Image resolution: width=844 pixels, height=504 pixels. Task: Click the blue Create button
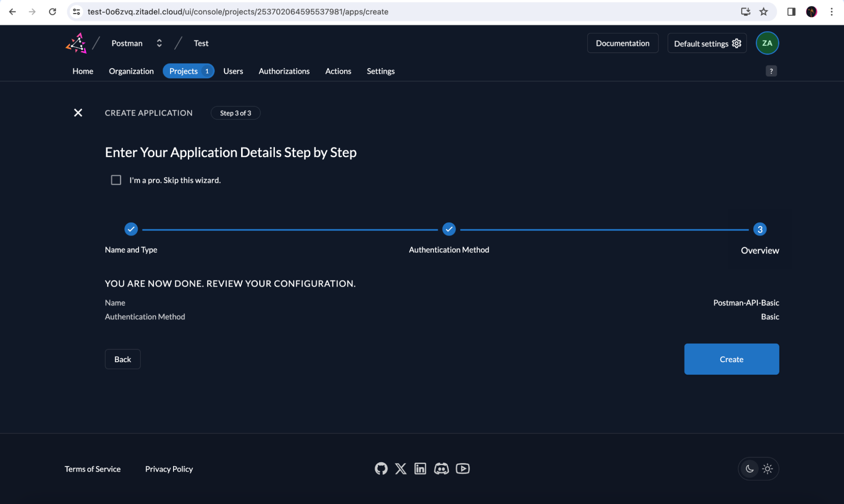[731, 359]
